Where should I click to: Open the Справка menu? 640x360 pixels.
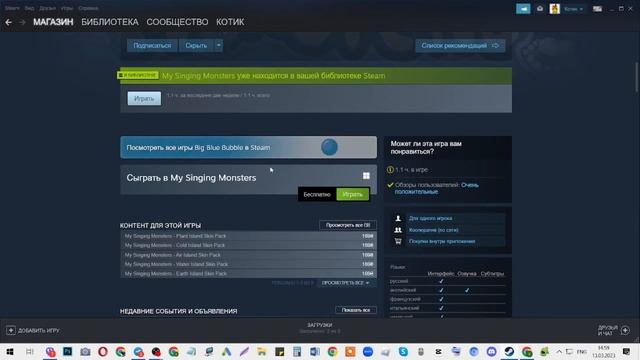88,8
